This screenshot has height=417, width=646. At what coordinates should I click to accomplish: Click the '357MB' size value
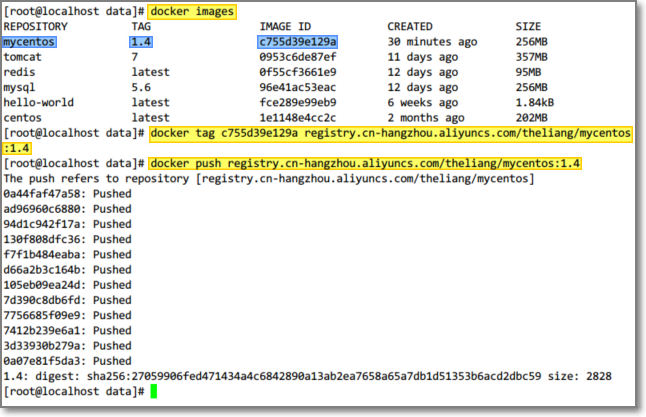[531, 57]
